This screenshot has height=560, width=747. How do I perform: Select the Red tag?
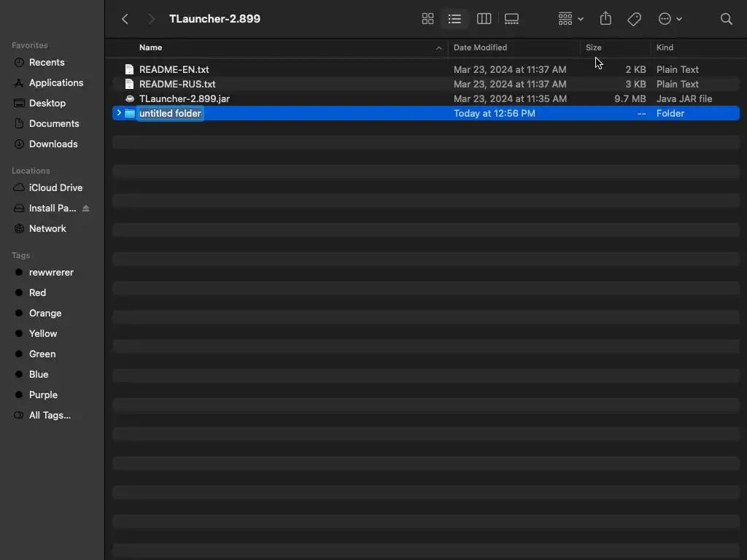38,293
